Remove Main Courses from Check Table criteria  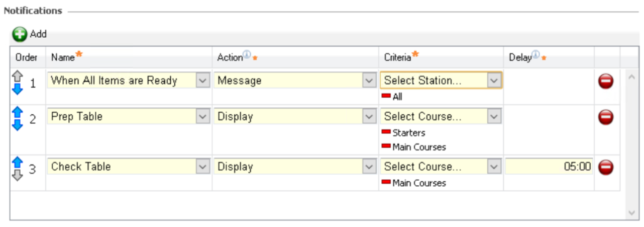click(386, 182)
